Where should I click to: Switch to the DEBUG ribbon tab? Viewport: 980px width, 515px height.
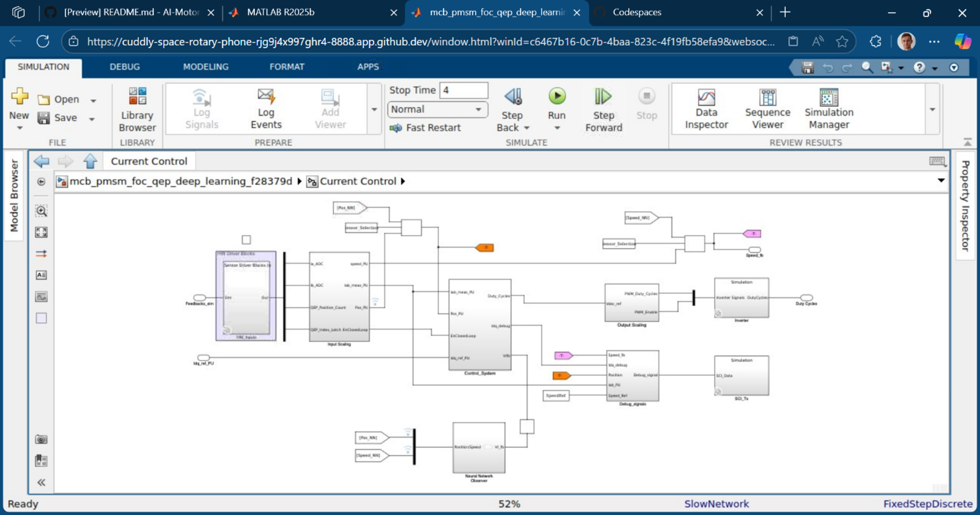pyautogui.click(x=124, y=67)
